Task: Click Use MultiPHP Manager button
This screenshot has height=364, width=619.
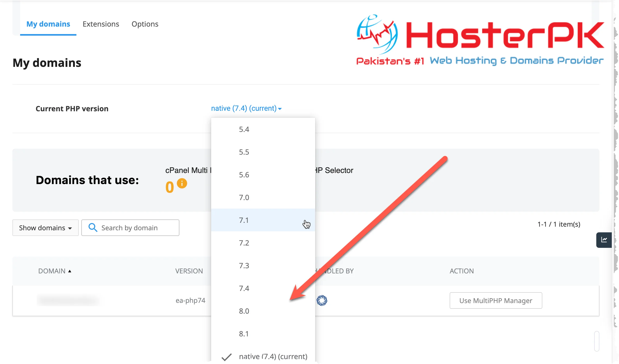Action: [496, 300]
